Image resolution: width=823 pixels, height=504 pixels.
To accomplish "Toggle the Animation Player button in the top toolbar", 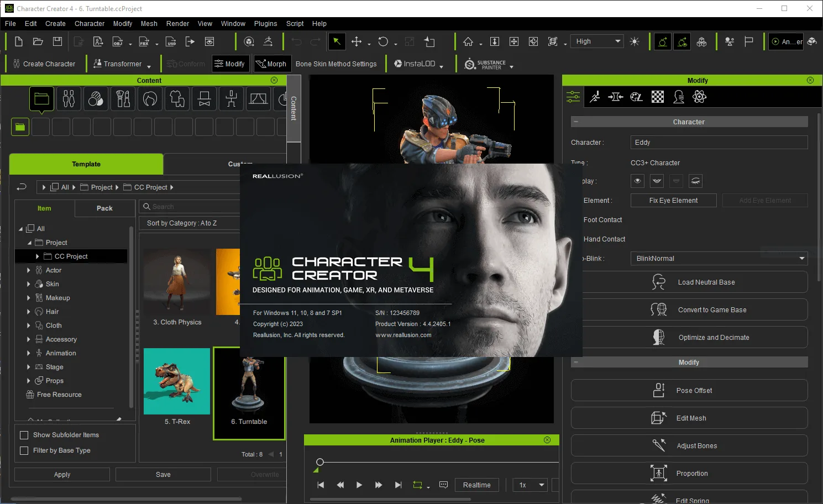I will coord(787,41).
